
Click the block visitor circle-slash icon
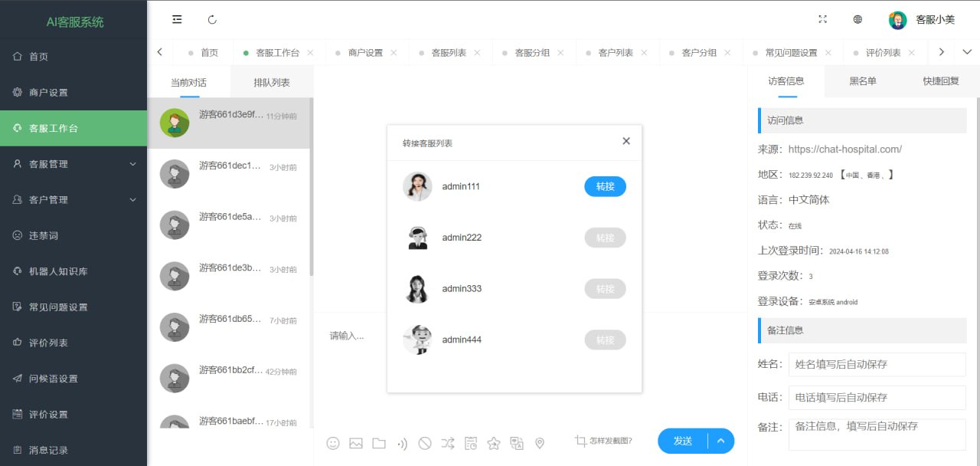tap(425, 443)
